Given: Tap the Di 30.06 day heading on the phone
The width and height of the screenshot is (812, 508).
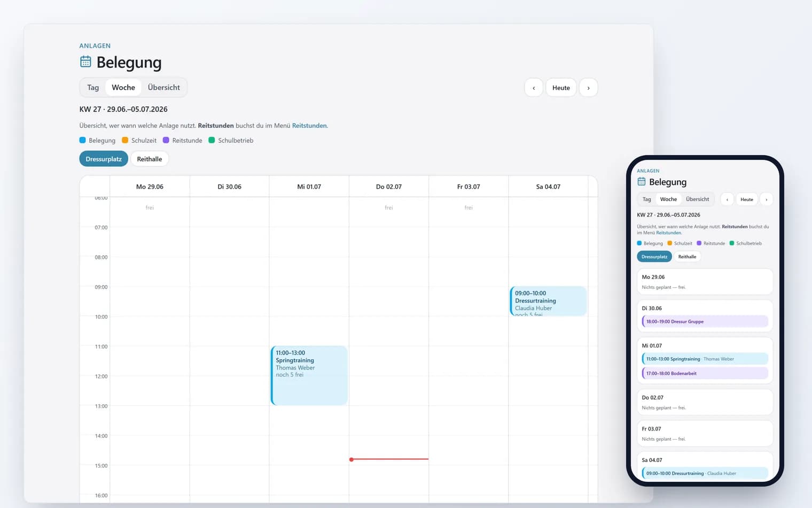Looking at the screenshot, I should pyautogui.click(x=652, y=309).
